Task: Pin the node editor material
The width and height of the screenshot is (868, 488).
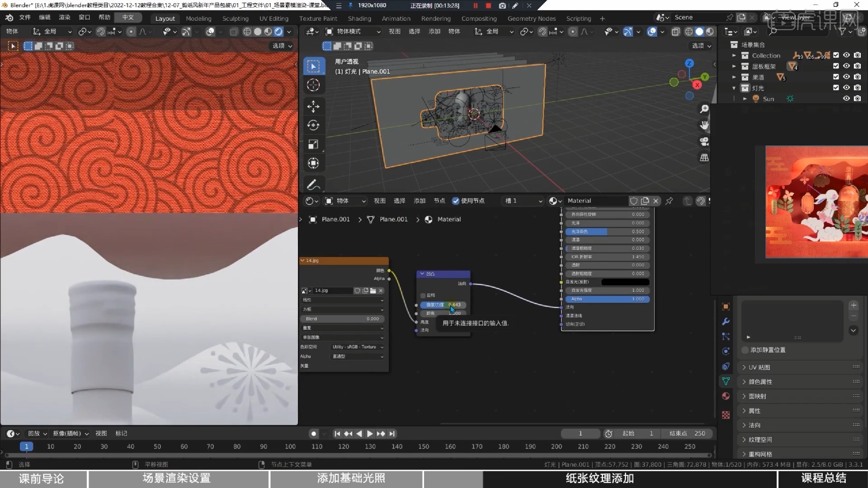Action: (x=669, y=201)
